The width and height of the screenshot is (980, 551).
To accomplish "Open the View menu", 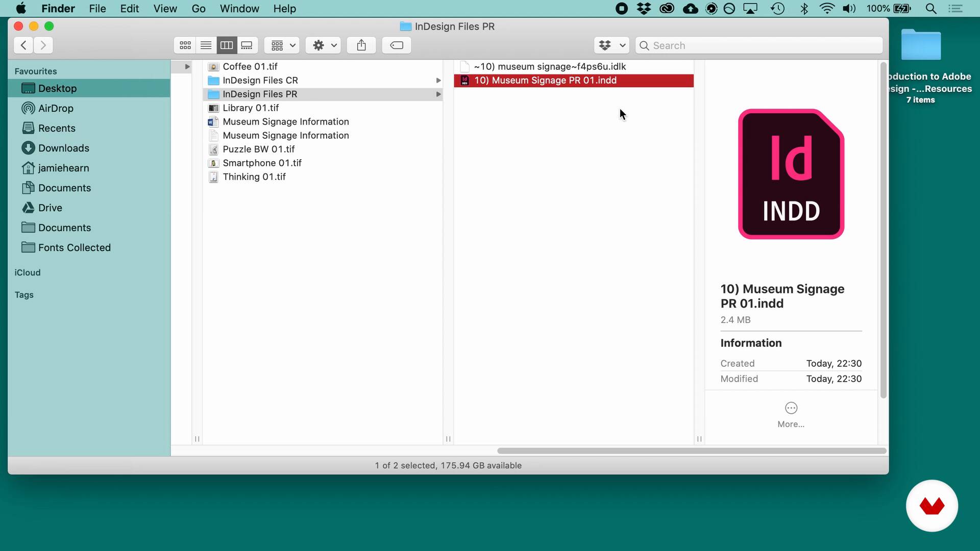I will (x=165, y=9).
